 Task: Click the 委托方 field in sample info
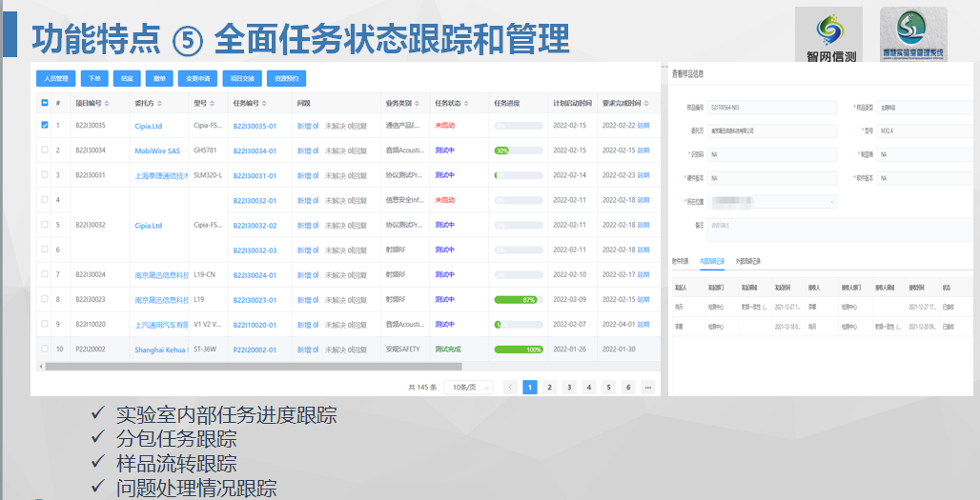(772, 130)
